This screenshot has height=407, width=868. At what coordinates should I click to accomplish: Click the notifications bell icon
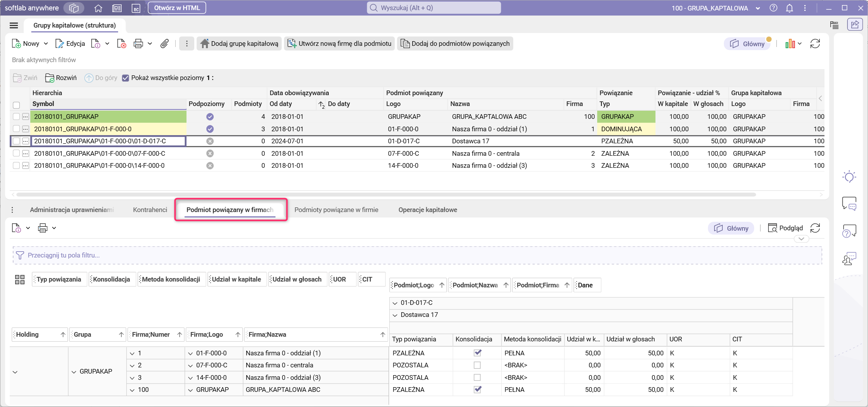pyautogui.click(x=789, y=8)
